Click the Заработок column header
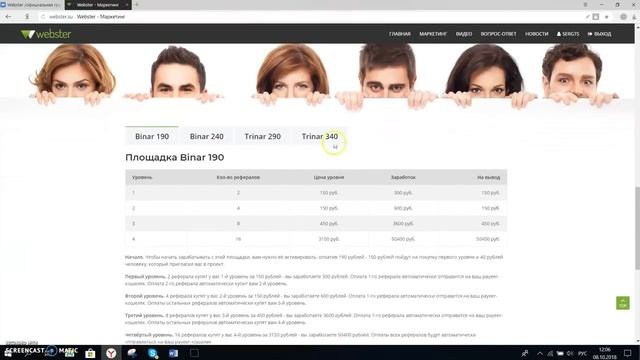Screen dimensions: 640x360 [x=403, y=177]
